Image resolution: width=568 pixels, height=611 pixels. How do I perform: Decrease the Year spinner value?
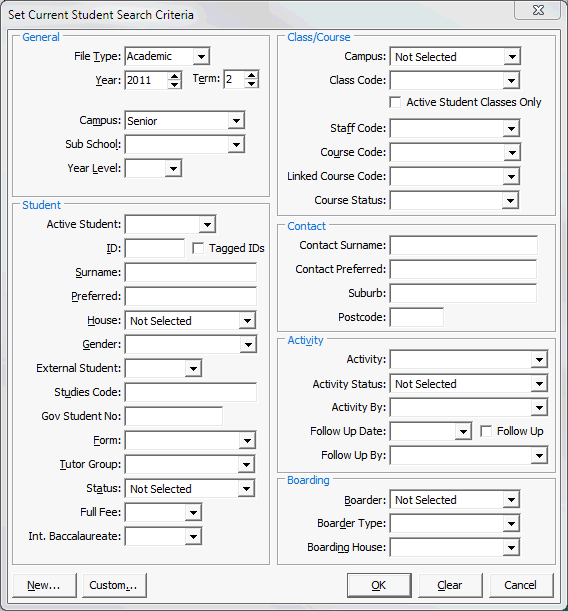click(x=175, y=85)
